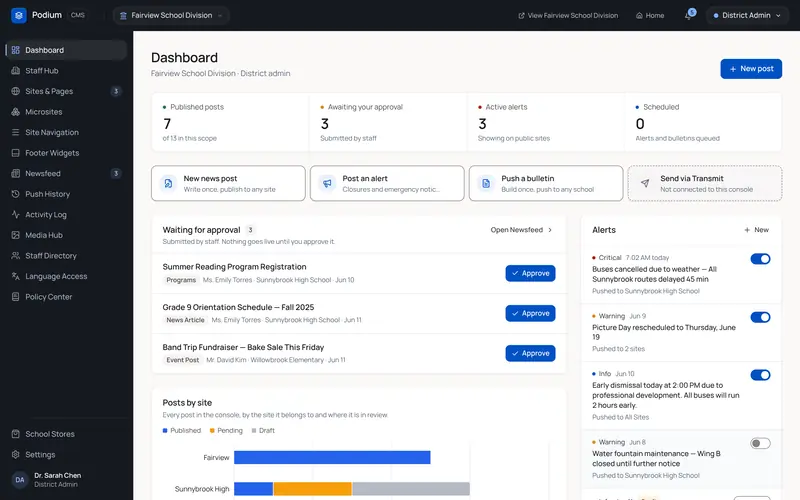Click the paper plane Send via Transmit icon
Image resolution: width=800 pixels, height=500 pixels.
tap(645, 183)
